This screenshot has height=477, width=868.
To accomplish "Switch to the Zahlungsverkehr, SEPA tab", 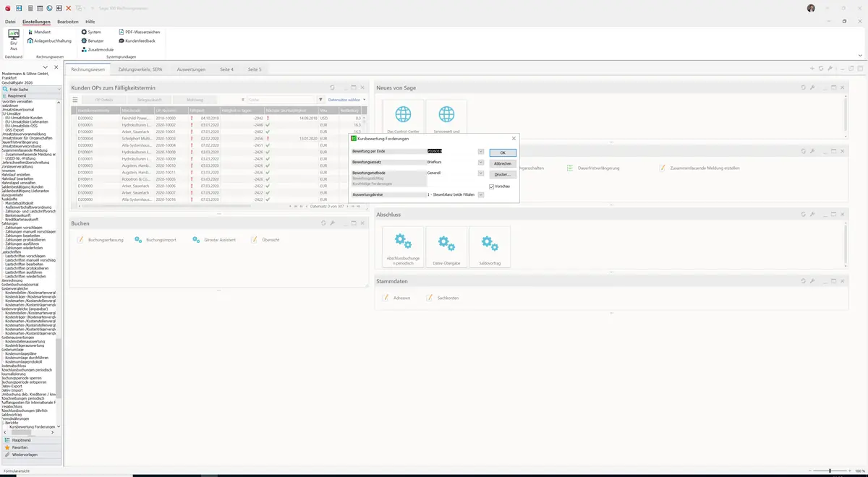I will tap(140, 69).
